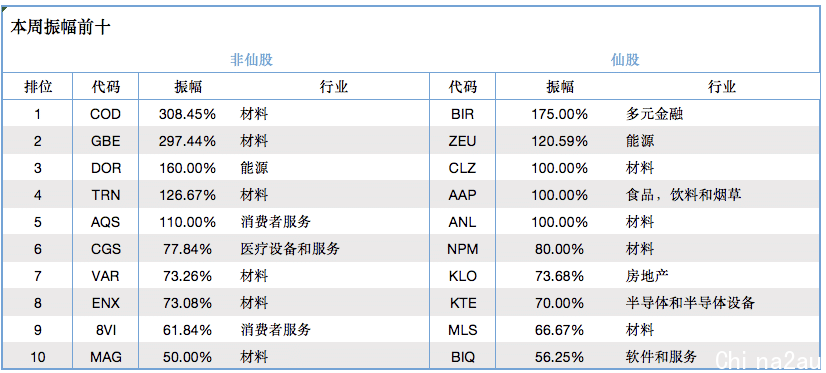Click the 排位 column header
The width and height of the screenshot is (826, 373).
pos(38,86)
